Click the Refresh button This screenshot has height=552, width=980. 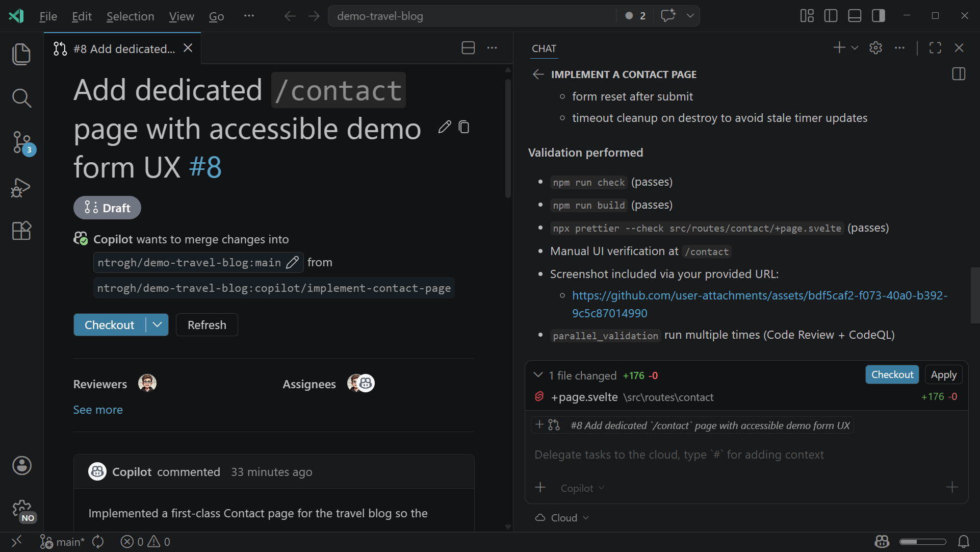click(x=207, y=324)
